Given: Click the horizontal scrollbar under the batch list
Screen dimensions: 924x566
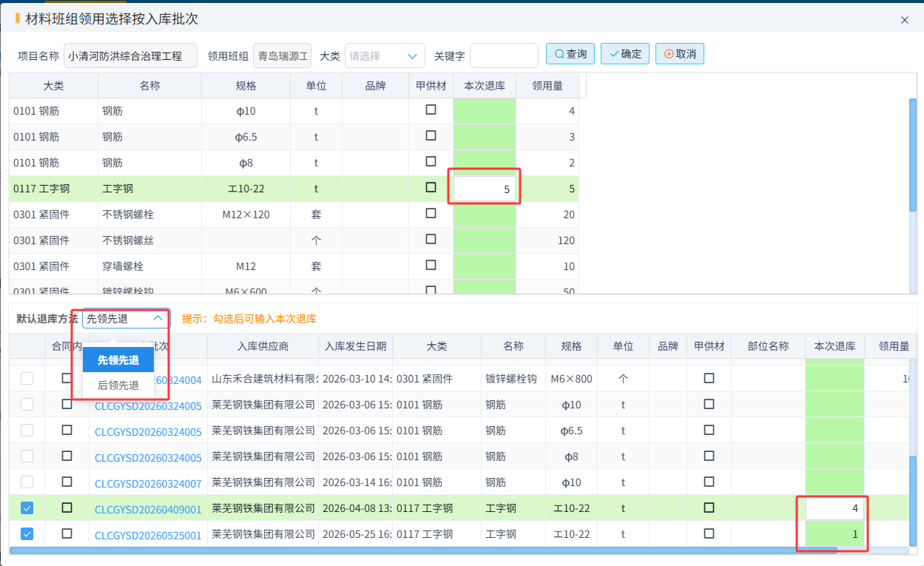Looking at the screenshot, I should click(422, 550).
